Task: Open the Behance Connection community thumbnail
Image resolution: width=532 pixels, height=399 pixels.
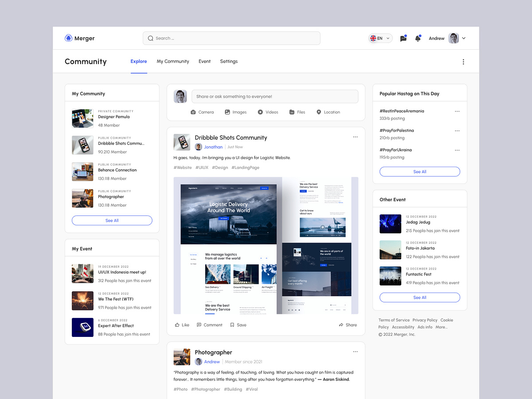Action: [82, 172]
